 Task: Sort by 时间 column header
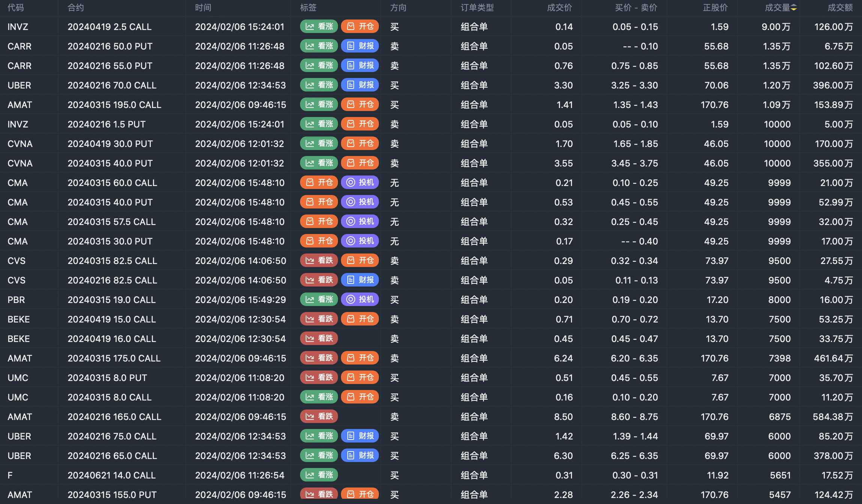click(203, 8)
